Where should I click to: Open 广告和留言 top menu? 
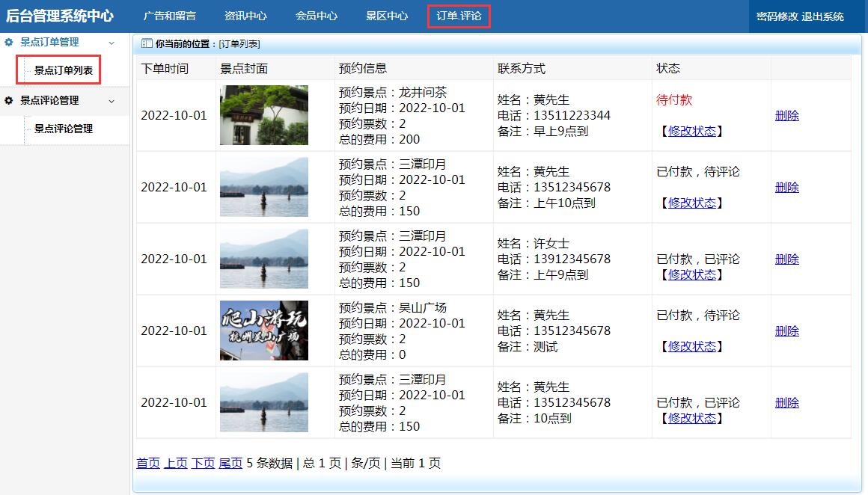(x=169, y=16)
